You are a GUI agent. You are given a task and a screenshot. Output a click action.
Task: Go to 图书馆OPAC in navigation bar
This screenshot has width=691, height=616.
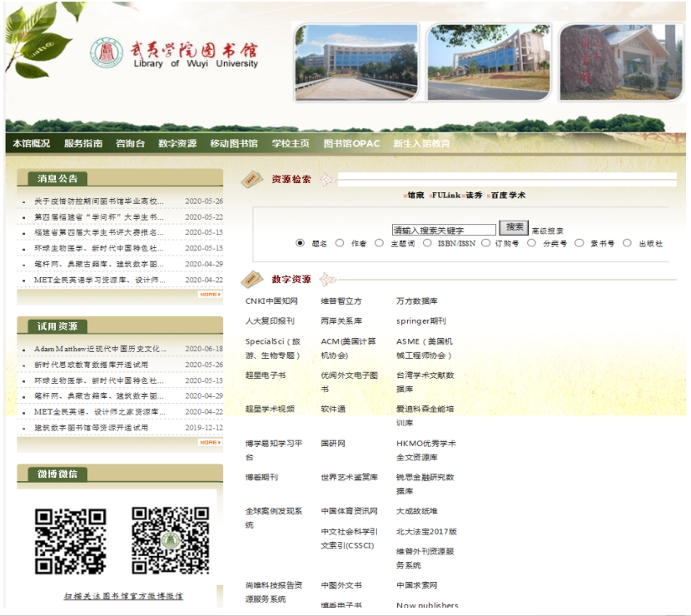[351, 143]
